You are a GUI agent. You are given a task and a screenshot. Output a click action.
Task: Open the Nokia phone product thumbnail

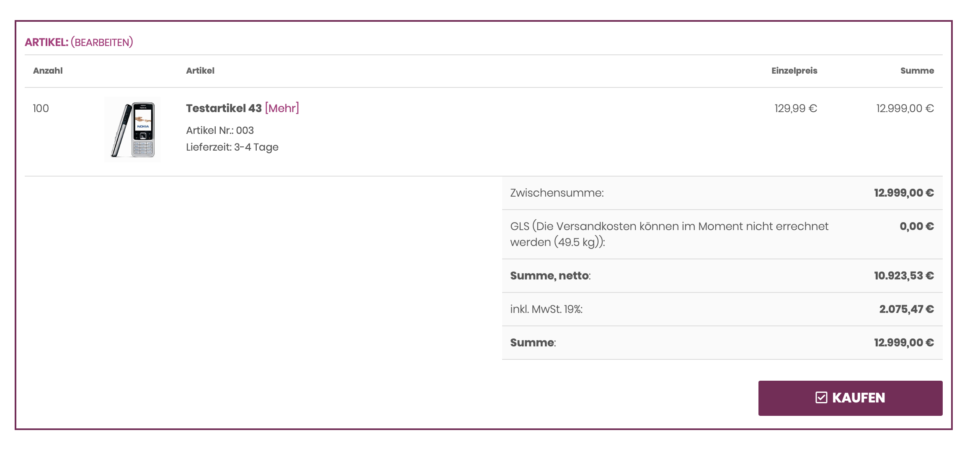pos(133,130)
